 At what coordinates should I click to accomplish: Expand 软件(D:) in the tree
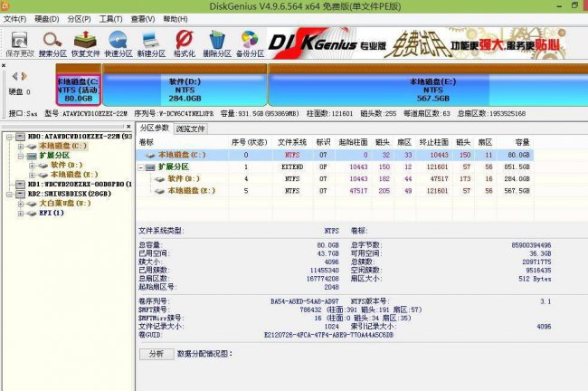click(x=32, y=165)
